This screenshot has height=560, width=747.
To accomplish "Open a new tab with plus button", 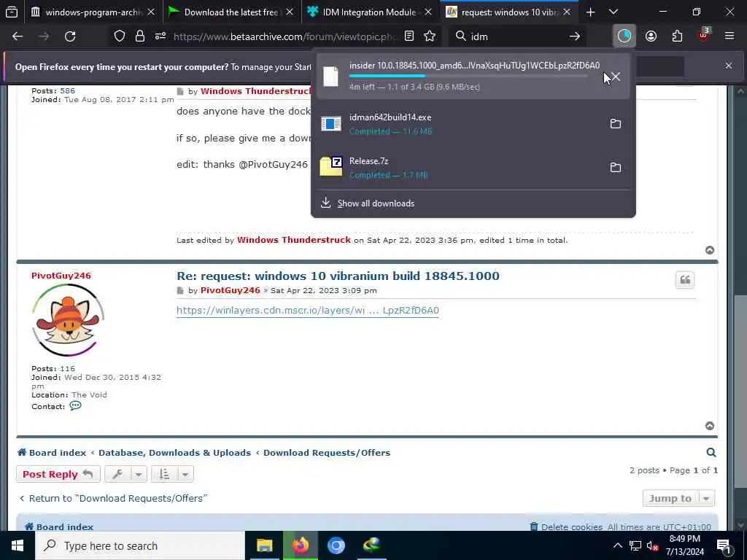I will 591,12.
